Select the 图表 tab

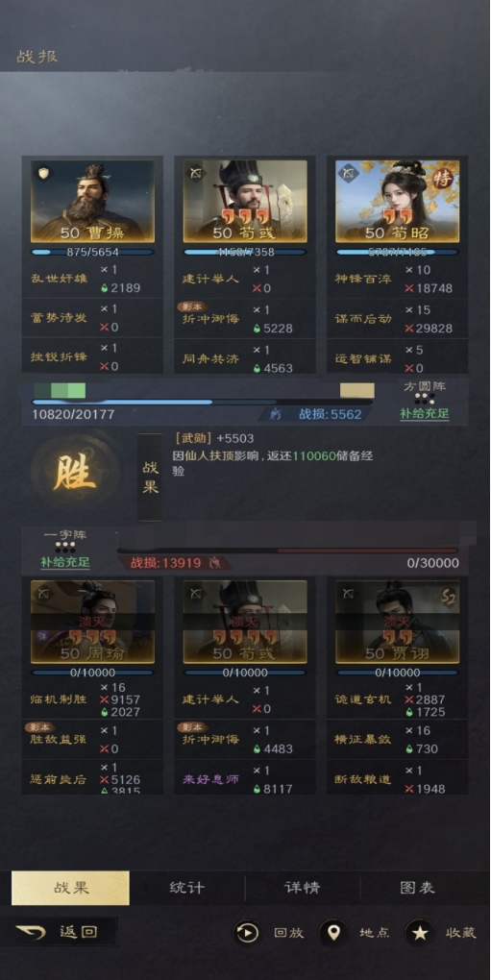click(x=417, y=888)
